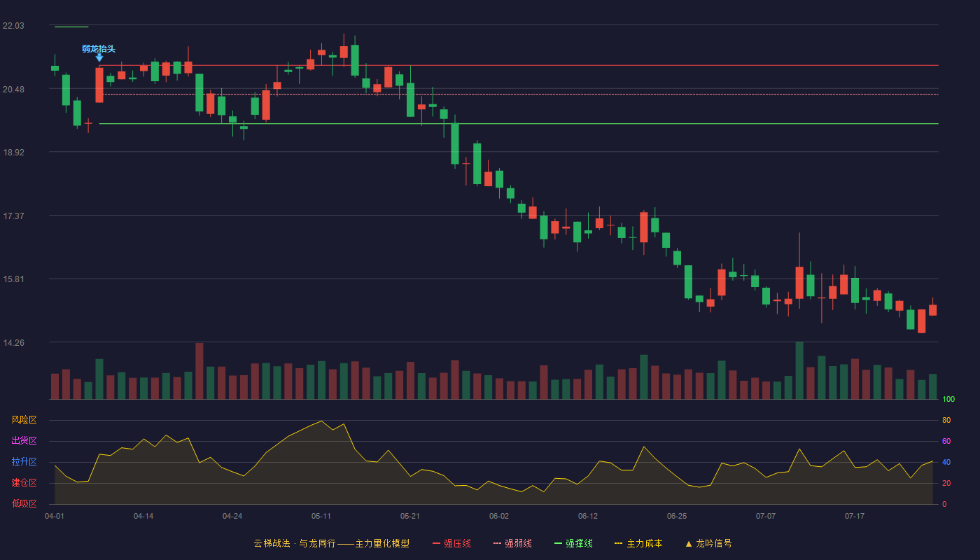The height and width of the screenshot is (560, 980).
Task: Click the 22.03 price axis label
Action: [x=13, y=26]
